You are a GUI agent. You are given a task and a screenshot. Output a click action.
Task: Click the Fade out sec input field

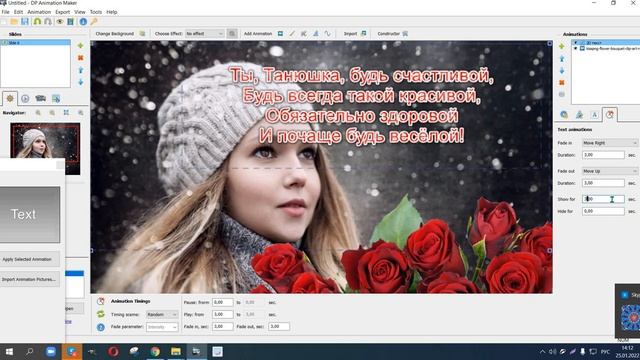(x=279, y=327)
